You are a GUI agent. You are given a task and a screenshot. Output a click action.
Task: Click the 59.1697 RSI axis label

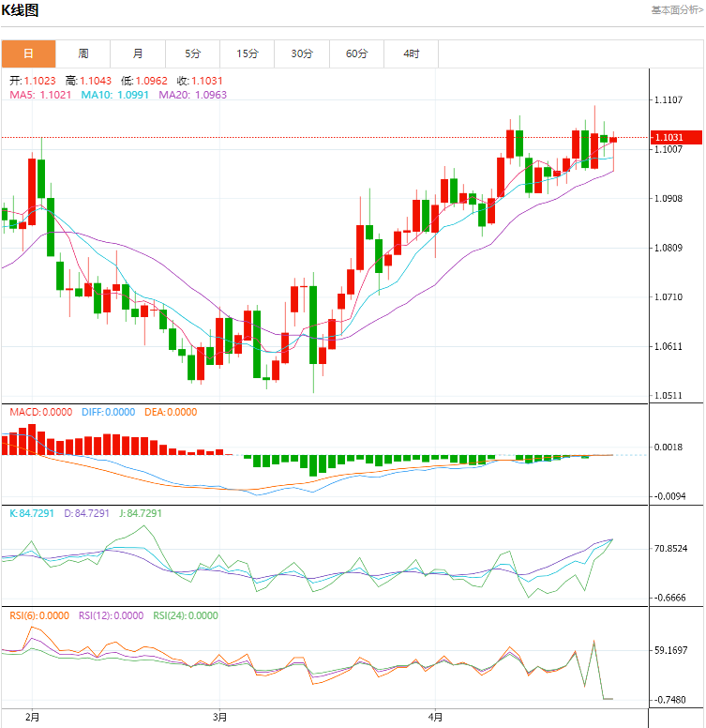pyautogui.click(x=670, y=650)
